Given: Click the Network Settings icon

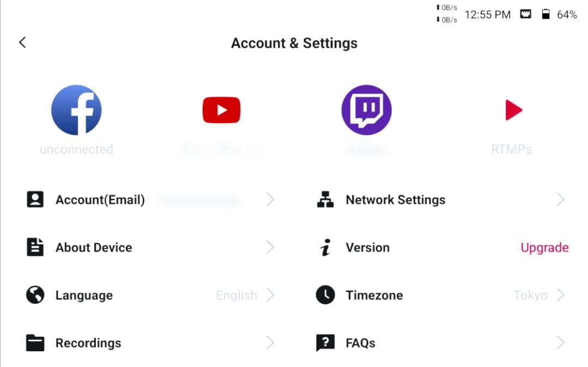Looking at the screenshot, I should [325, 200].
